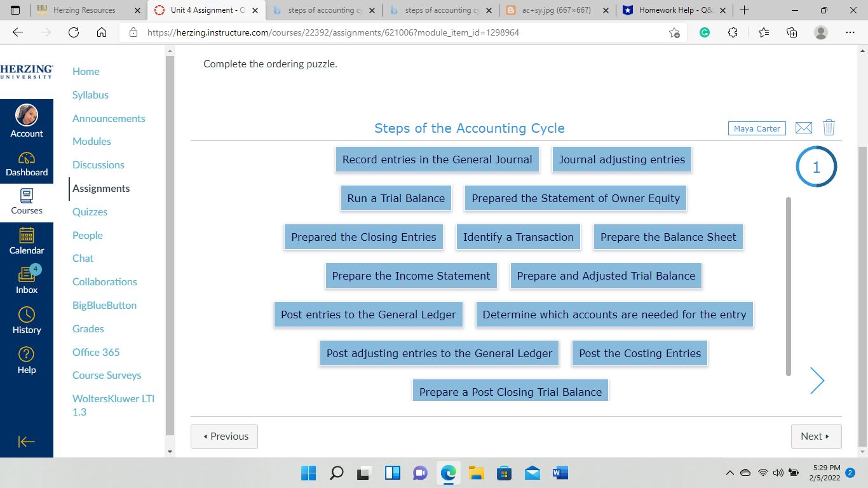868x488 pixels.
Task: Click step indicator circle showing 1
Action: coord(816,166)
